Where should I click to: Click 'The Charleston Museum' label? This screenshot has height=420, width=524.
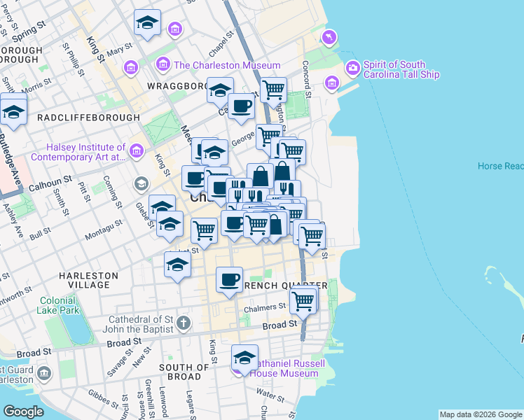[227, 65]
